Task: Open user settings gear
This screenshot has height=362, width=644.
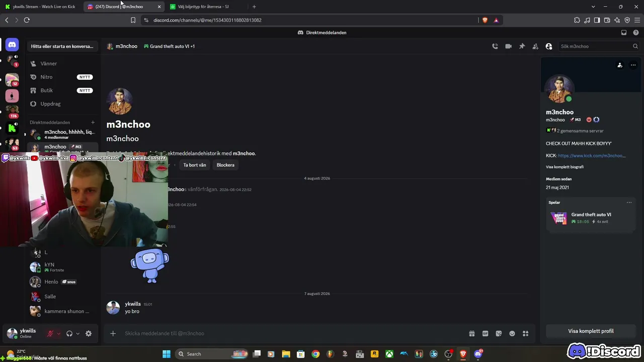Action: (89, 333)
